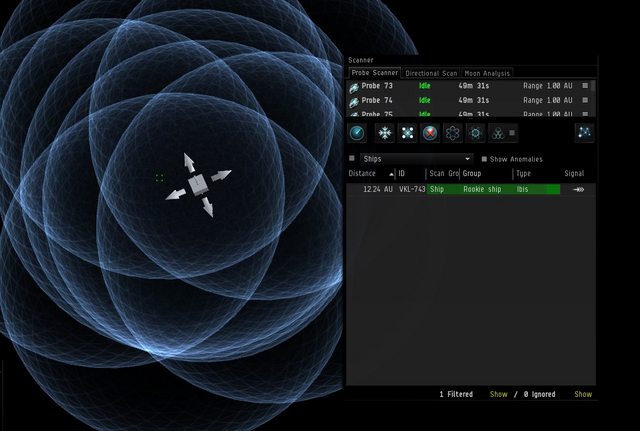Select the gear-shaped probe formation icon

pyautogui.click(x=476, y=133)
